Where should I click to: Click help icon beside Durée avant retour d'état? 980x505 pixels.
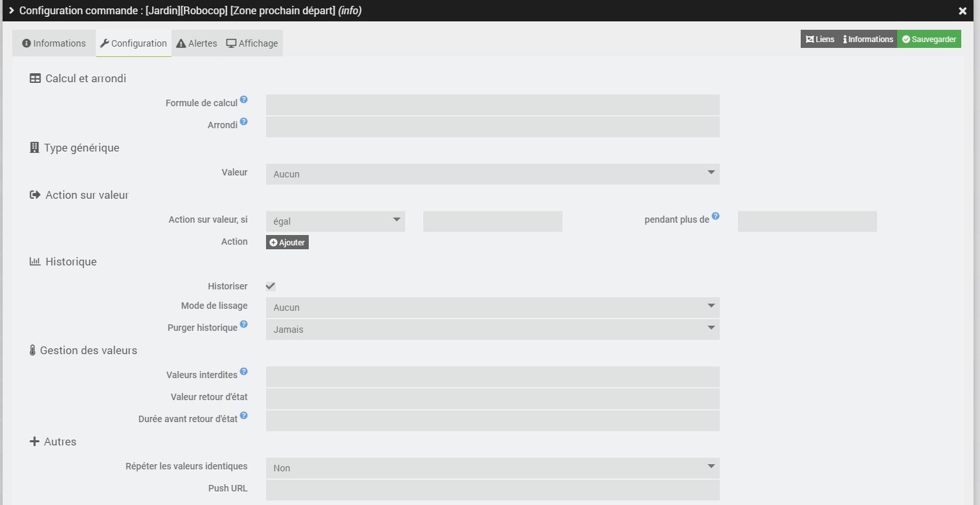click(243, 416)
